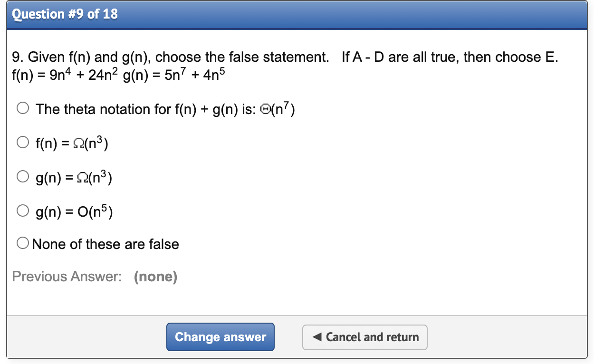Choose the f(n) = Ω(n³) option
594x364 pixels.
pyautogui.click(x=22, y=142)
